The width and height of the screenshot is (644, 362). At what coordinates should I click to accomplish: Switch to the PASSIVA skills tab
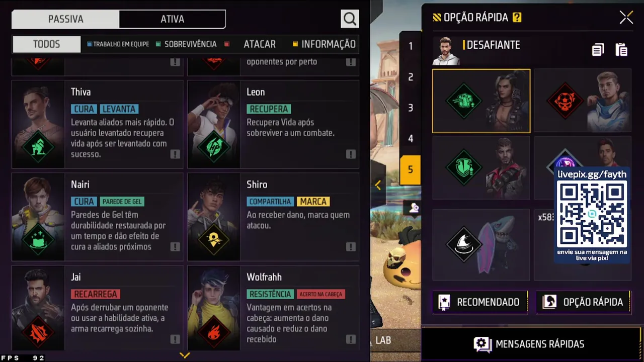(x=65, y=19)
